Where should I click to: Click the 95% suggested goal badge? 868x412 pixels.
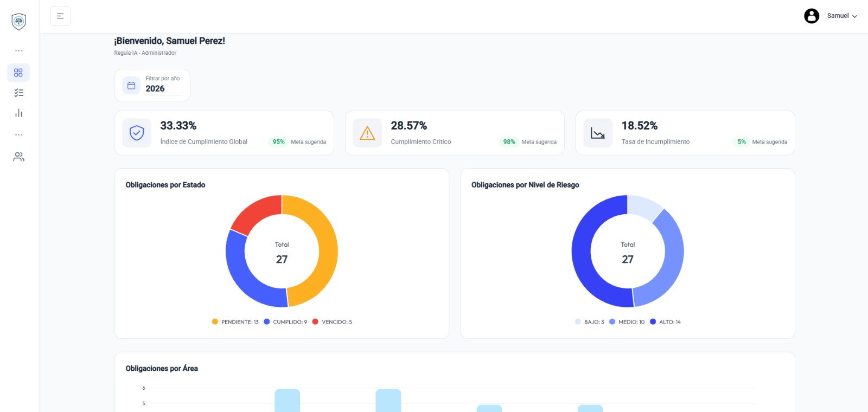[x=278, y=142]
